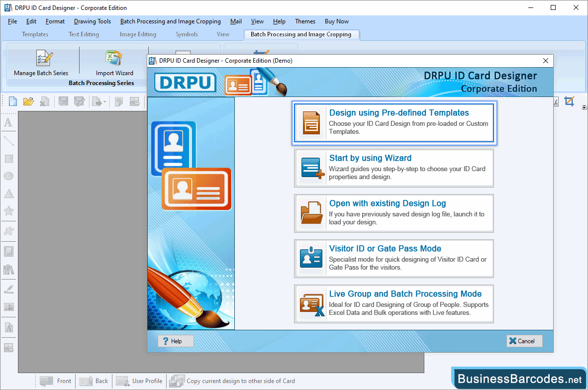The height and width of the screenshot is (390, 588).
Task: Click close-document icon with X in toolbar
Action: click(x=45, y=101)
